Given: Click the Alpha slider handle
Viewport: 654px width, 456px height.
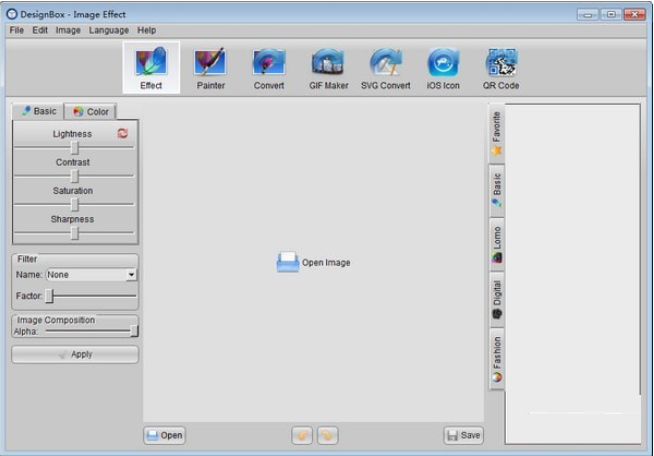Looking at the screenshot, I should [x=134, y=331].
